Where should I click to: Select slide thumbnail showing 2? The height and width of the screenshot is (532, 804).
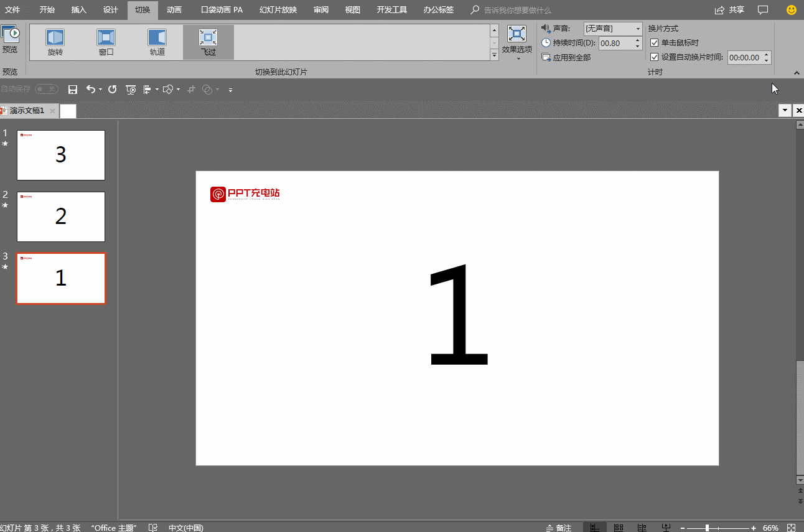coord(61,217)
